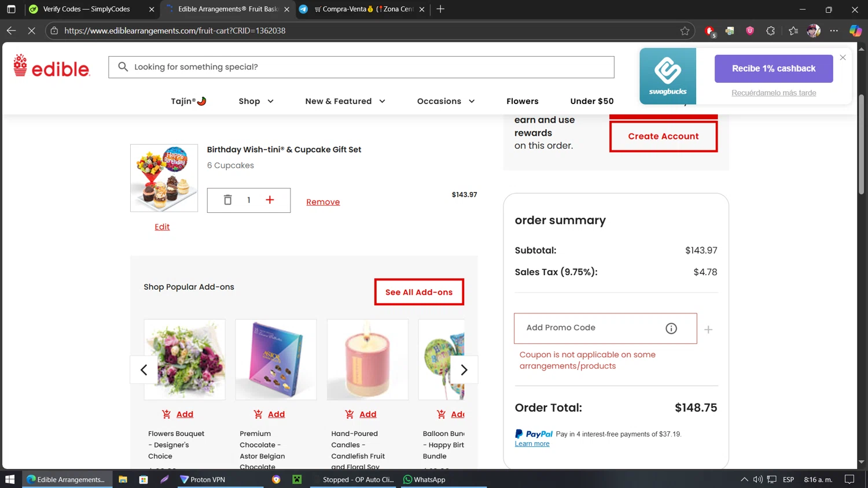
Task: Click the page vertical scrollbar
Action: [861, 145]
